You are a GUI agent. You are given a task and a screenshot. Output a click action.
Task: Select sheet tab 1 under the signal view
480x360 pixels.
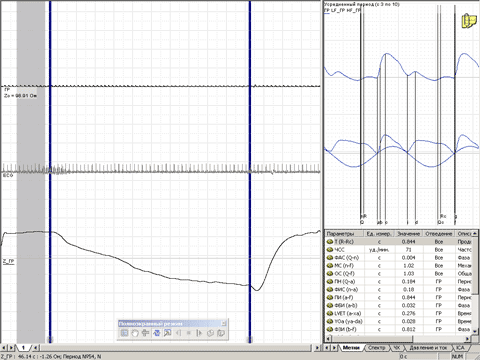23,348
